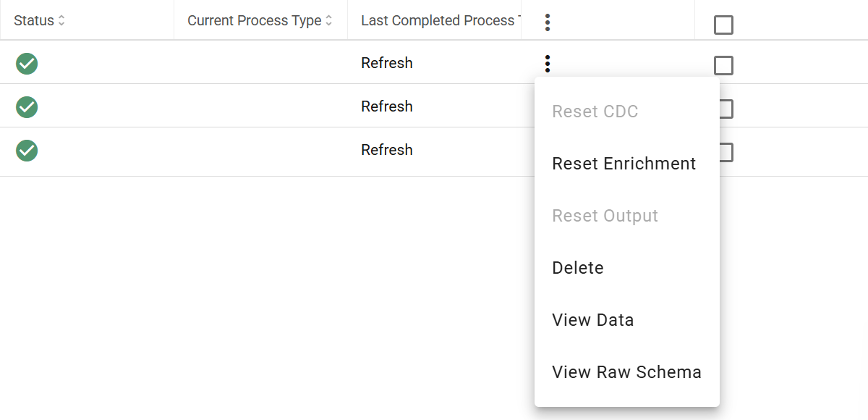
Task: Open View Raw Schema menu entry
Action: (x=627, y=372)
